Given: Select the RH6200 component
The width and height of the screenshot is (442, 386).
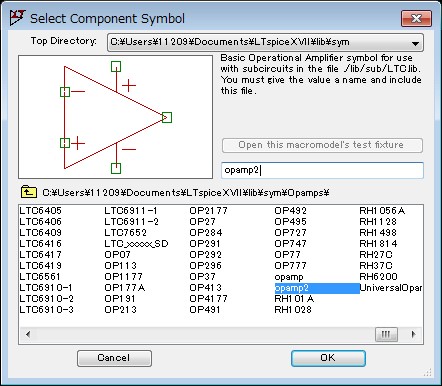Looking at the screenshot, I should point(378,277).
